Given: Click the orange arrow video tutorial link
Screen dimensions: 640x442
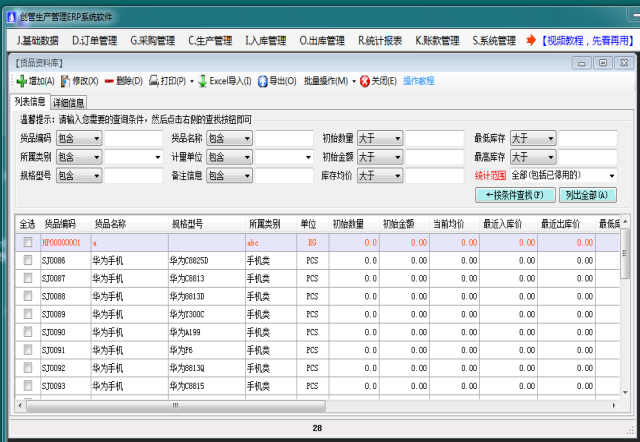Looking at the screenshot, I should [x=531, y=41].
